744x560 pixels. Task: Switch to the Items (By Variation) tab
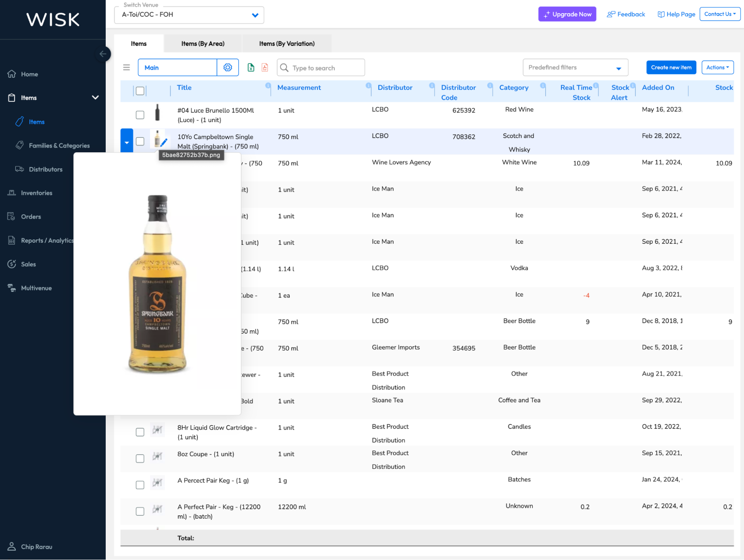click(287, 44)
